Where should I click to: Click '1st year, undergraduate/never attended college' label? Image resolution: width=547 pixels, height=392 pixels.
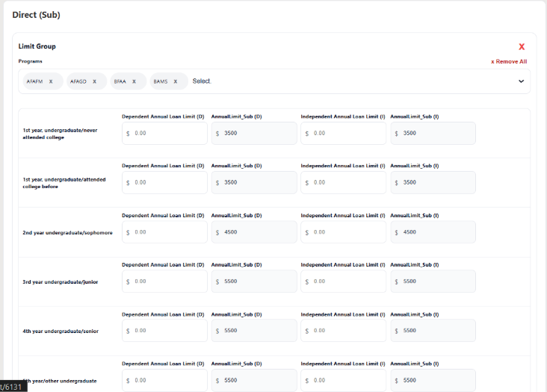(60, 134)
